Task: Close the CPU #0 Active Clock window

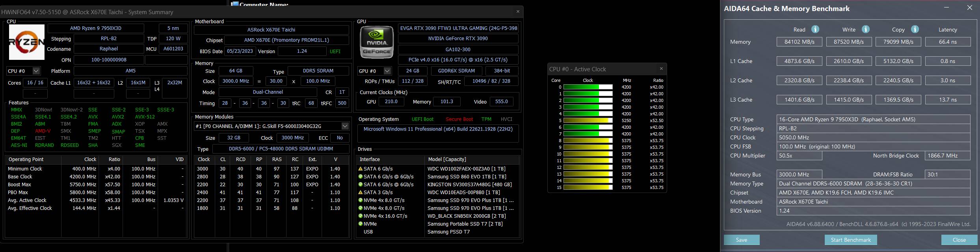Action: [x=661, y=69]
